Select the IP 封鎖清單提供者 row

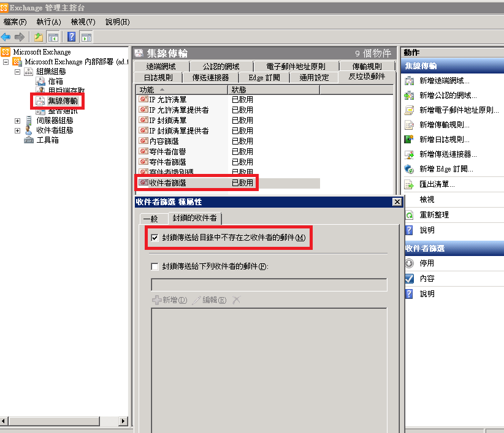click(228, 130)
